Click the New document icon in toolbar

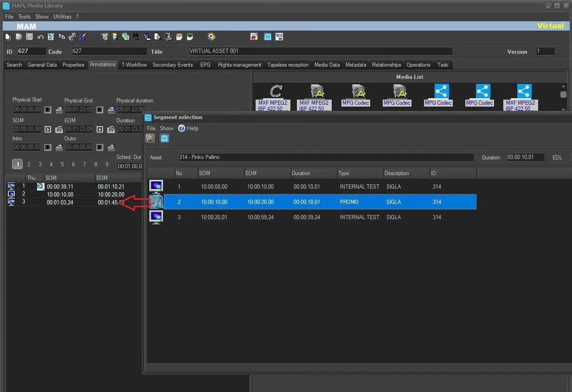[x=7, y=37]
